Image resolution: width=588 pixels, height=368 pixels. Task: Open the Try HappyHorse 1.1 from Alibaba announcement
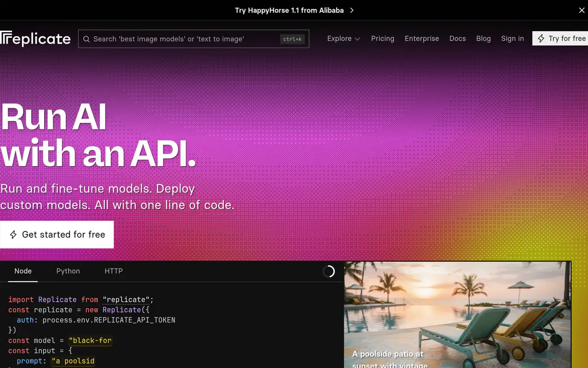point(294,10)
